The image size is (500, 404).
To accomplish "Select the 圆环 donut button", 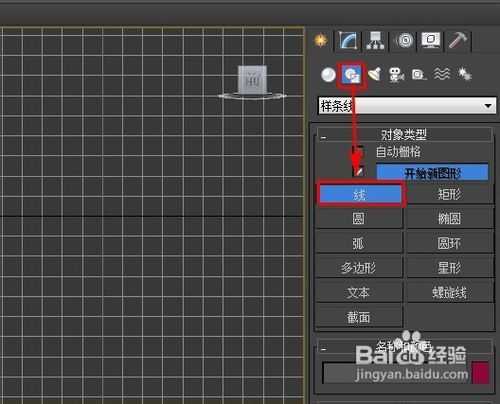I will [x=450, y=243].
